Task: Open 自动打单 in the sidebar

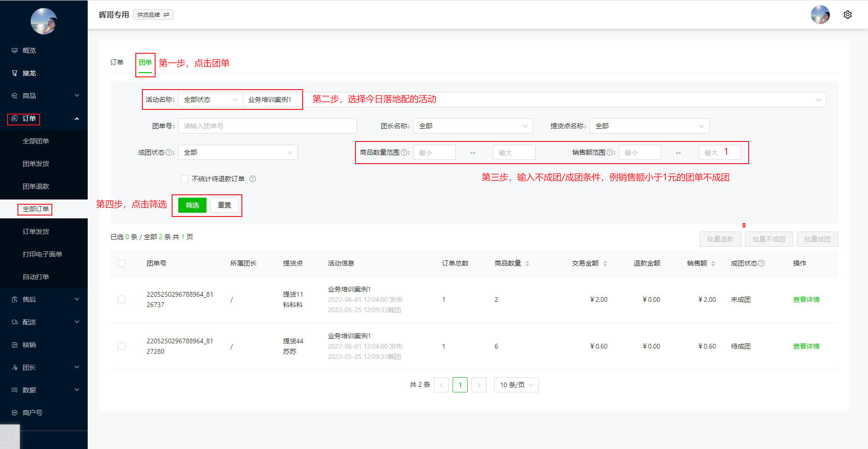Action: tap(36, 277)
